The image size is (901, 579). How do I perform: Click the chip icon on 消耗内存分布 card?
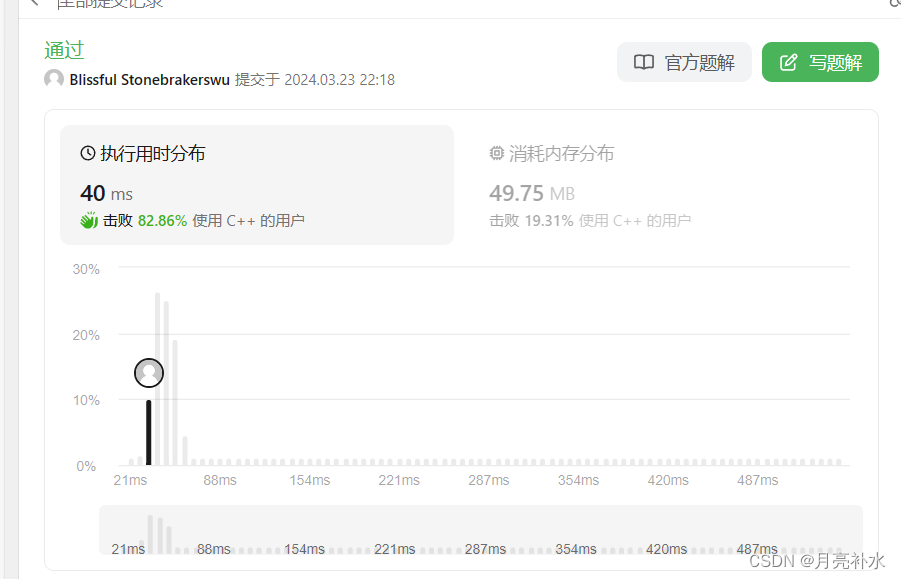497,153
